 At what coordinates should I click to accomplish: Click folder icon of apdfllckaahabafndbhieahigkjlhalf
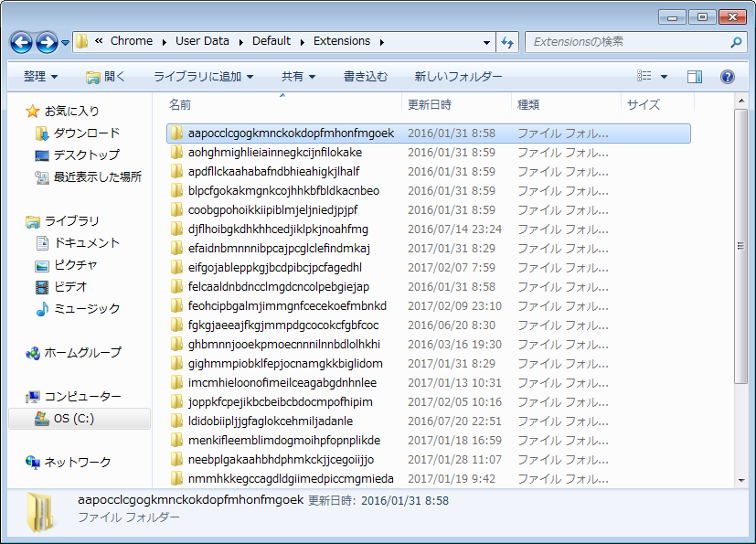point(177,171)
